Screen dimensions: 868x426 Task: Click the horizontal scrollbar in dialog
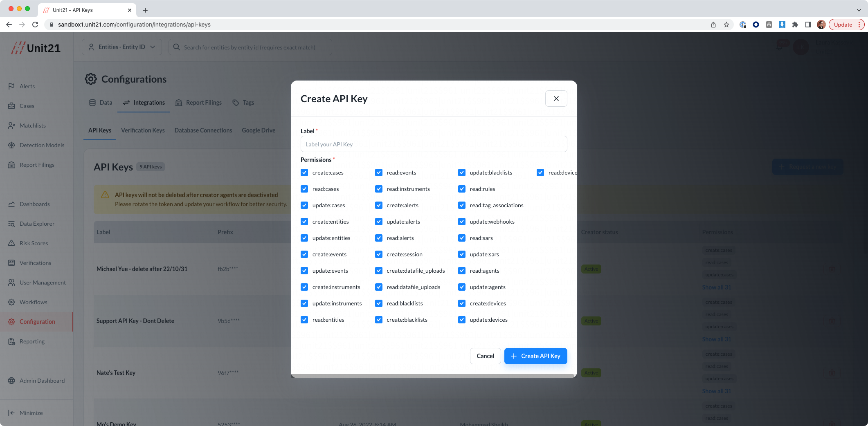click(434, 376)
